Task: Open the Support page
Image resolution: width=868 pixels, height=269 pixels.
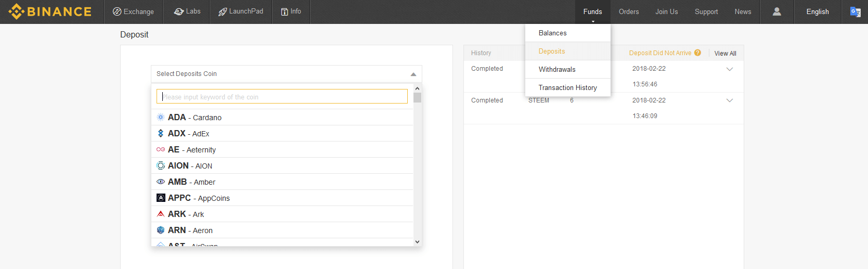Action: coord(706,11)
